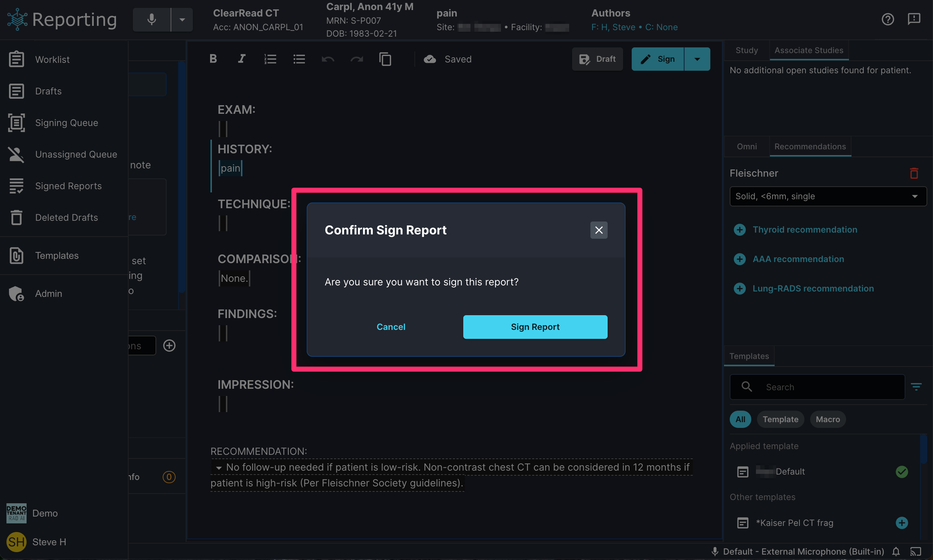Open Steve H user profile
Viewport: 933px width, 560px height.
click(36, 542)
